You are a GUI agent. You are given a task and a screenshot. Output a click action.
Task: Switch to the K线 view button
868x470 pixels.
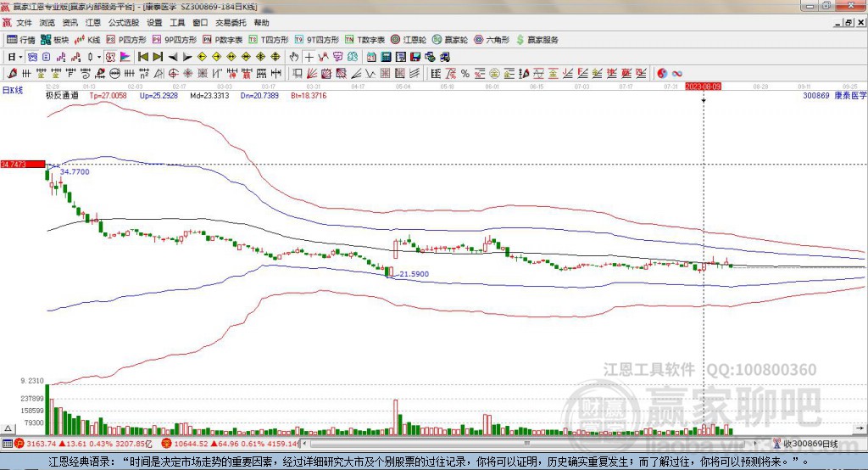click(x=87, y=40)
